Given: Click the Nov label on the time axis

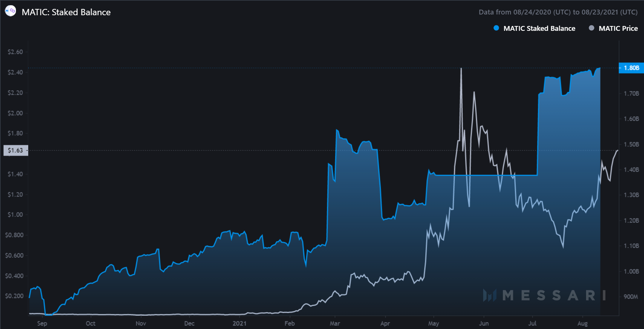Looking at the screenshot, I should (x=141, y=323).
